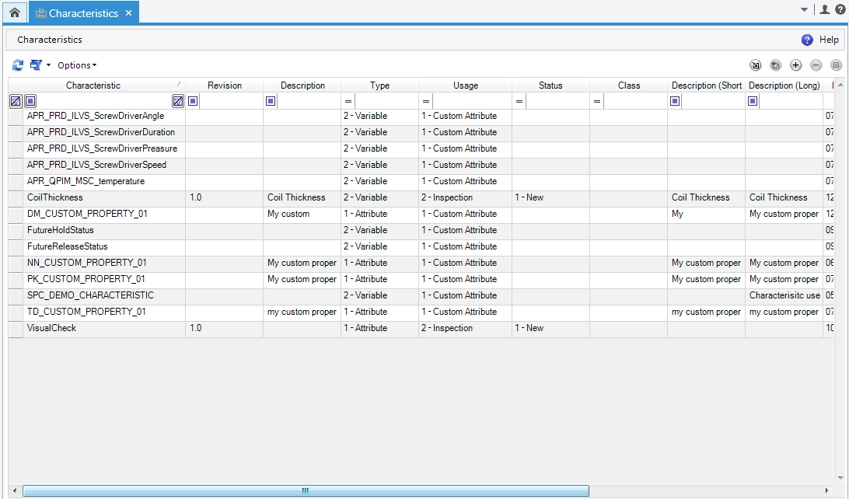849x499 pixels.
Task: Refresh the Characteristics grid
Action: [x=17, y=65]
